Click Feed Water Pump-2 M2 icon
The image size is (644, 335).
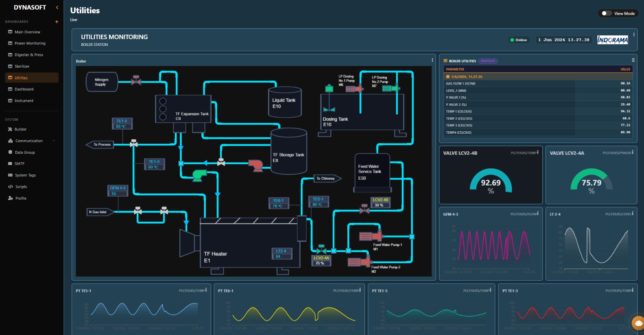pyautogui.click(x=359, y=262)
